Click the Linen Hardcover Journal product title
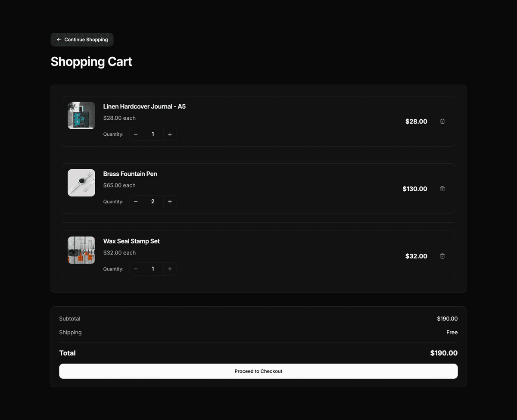The width and height of the screenshot is (517, 420). (x=144, y=106)
